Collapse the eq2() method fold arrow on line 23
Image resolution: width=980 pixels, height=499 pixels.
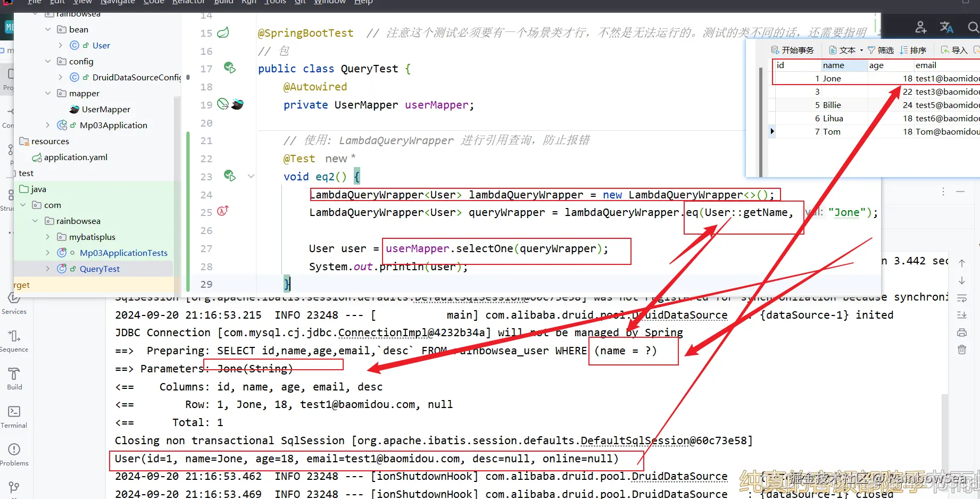point(251,176)
